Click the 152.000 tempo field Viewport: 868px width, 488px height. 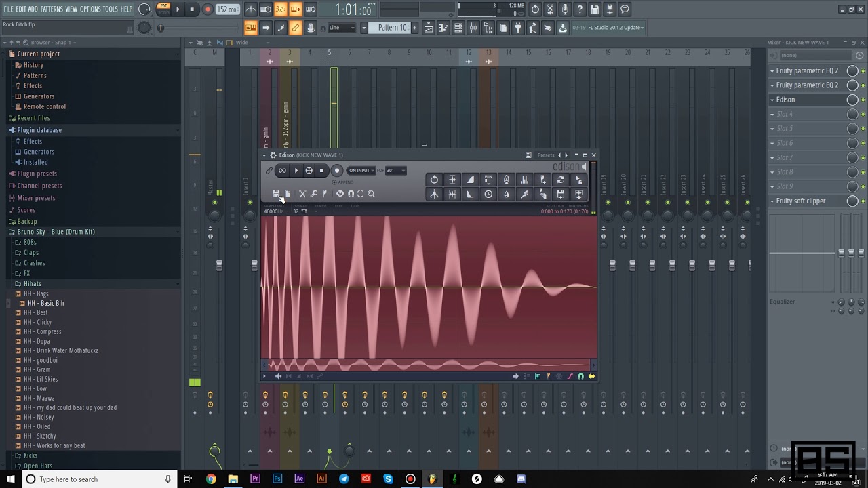point(227,9)
